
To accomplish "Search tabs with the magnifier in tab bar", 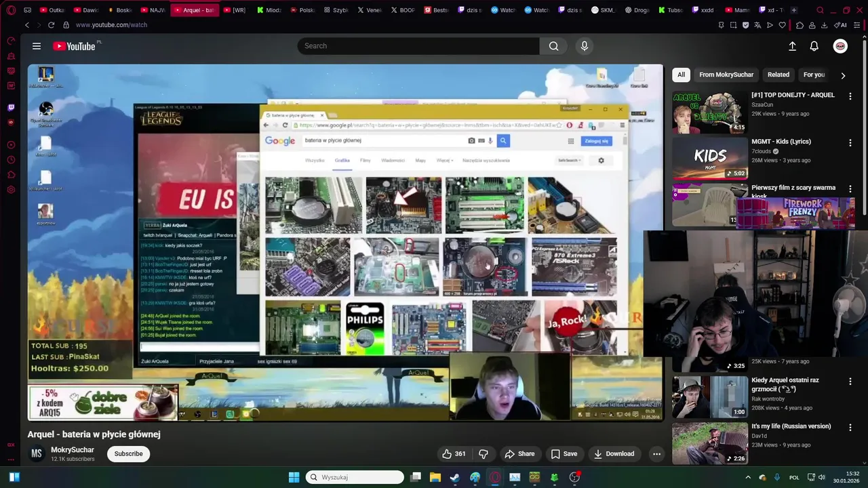I will [820, 10].
